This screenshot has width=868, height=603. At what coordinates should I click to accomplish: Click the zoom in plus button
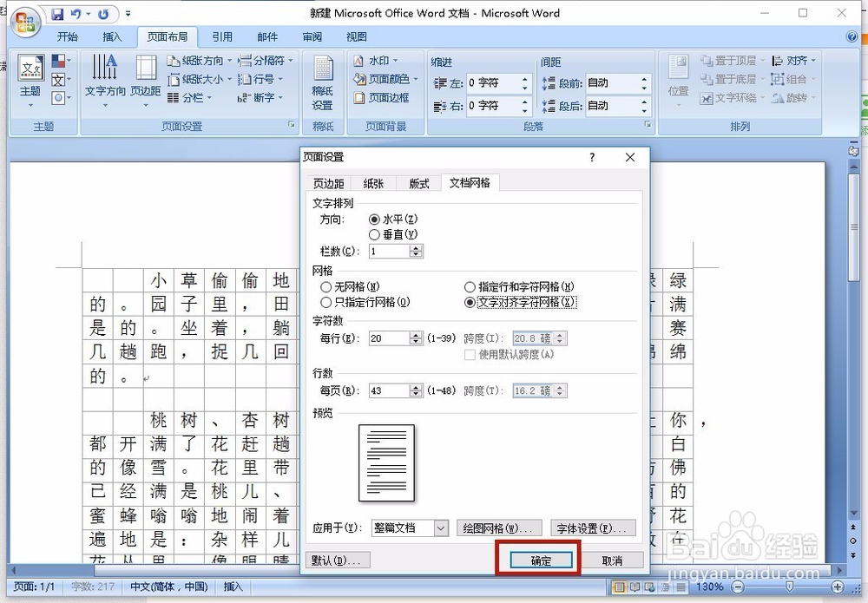(x=837, y=587)
